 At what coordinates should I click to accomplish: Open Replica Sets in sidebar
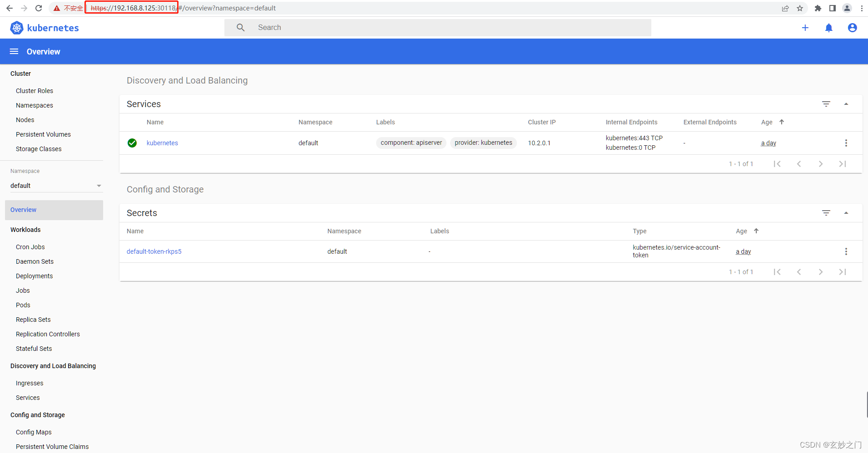tap(33, 320)
